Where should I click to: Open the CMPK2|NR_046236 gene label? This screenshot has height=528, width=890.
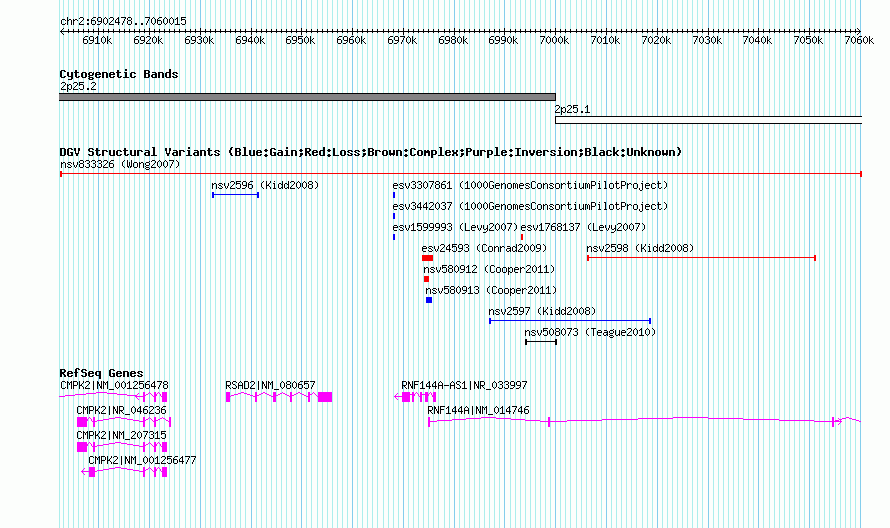click(x=121, y=410)
